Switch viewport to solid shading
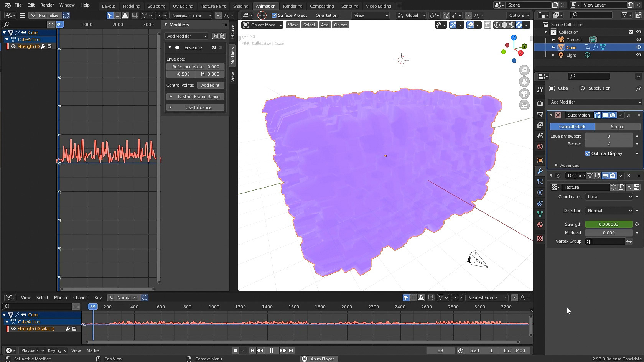This screenshot has width=644, height=362. tap(504, 25)
